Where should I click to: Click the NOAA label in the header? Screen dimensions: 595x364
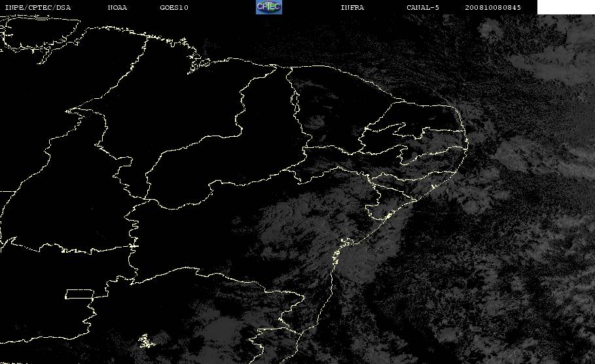click(x=118, y=7)
